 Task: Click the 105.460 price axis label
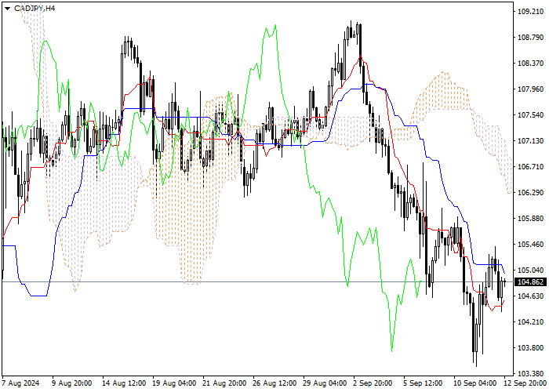pyautogui.click(x=530, y=245)
